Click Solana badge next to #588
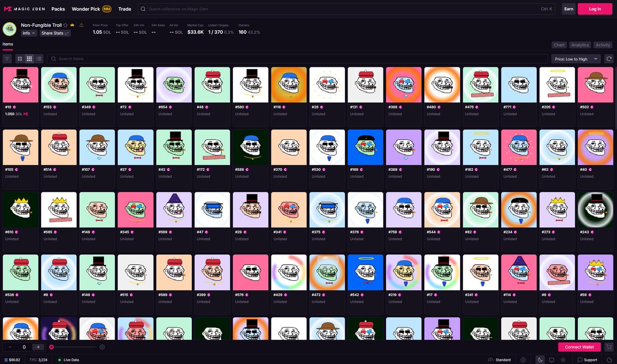617x364 pixels. point(247,170)
